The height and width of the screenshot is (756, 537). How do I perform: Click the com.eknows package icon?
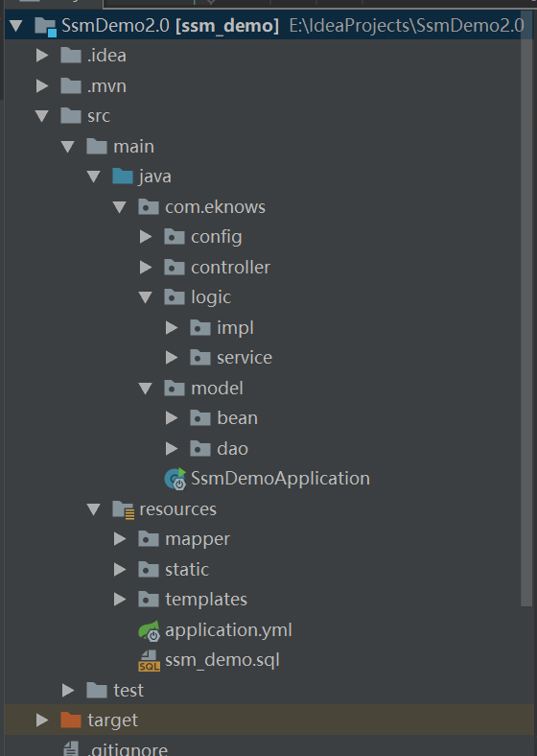point(149,207)
